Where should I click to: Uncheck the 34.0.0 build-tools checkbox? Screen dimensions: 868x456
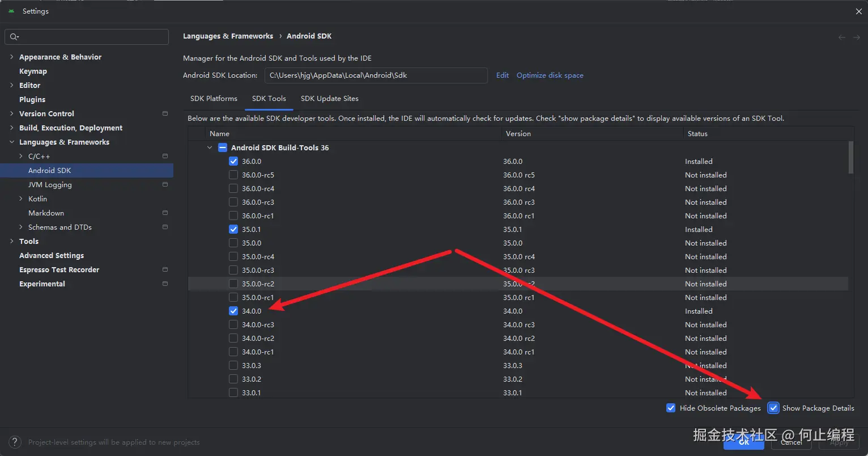pos(233,311)
